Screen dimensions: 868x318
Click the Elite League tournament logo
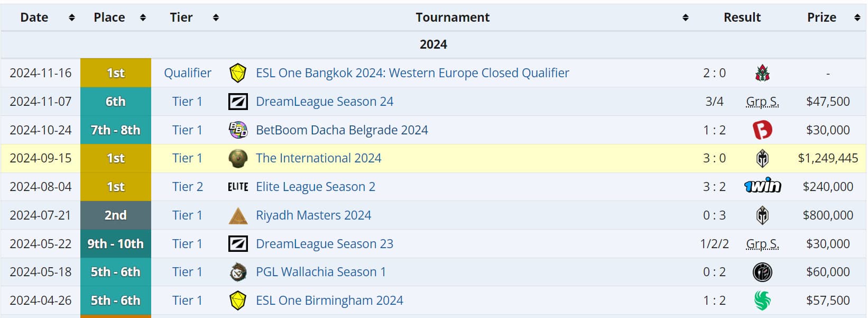[238, 187]
